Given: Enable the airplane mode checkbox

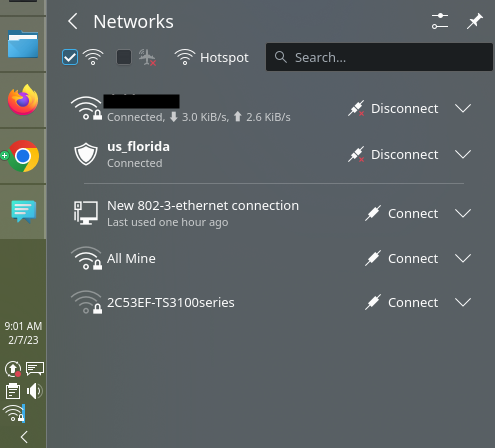Looking at the screenshot, I should tap(124, 57).
